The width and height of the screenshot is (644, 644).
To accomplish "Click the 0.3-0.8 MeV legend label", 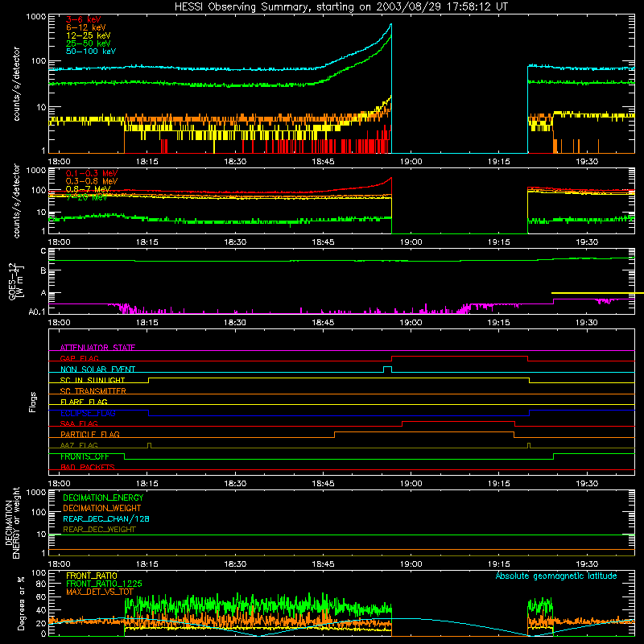I will [x=92, y=181].
